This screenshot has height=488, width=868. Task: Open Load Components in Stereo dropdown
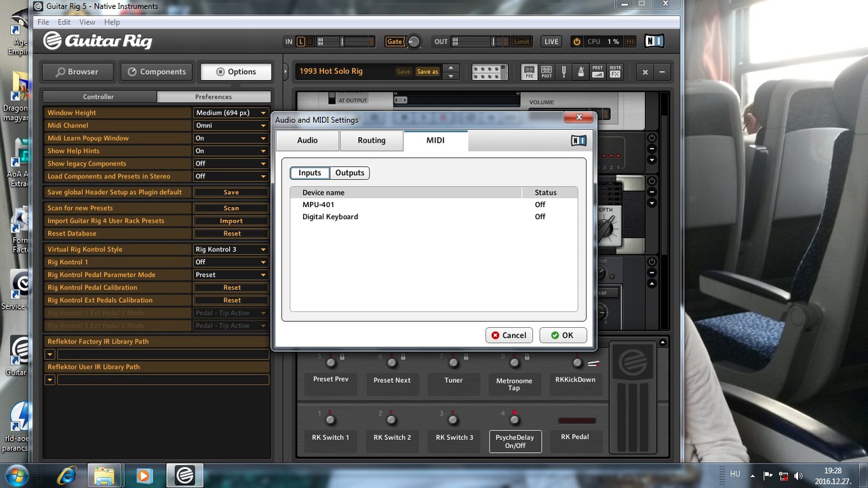tap(231, 176)
